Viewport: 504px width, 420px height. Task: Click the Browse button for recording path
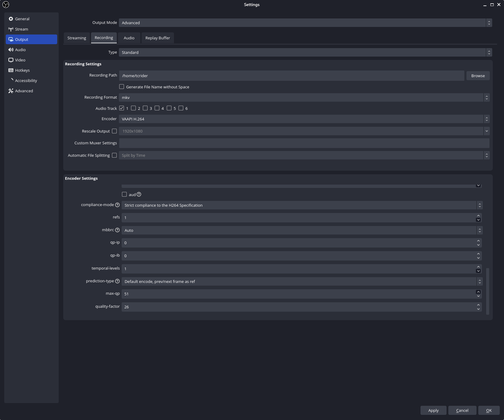[x=478, y=76]
